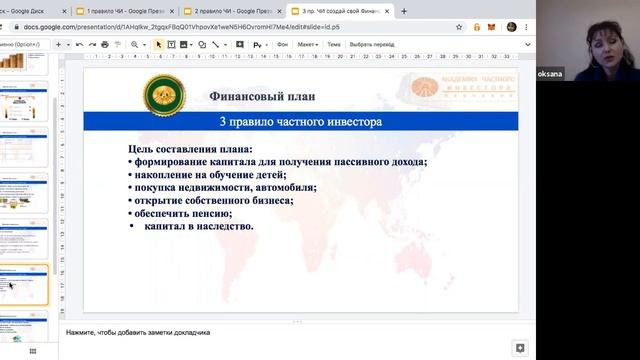The image size is (640, 360).
Task: Insert a shape
Action: point(202,44)
